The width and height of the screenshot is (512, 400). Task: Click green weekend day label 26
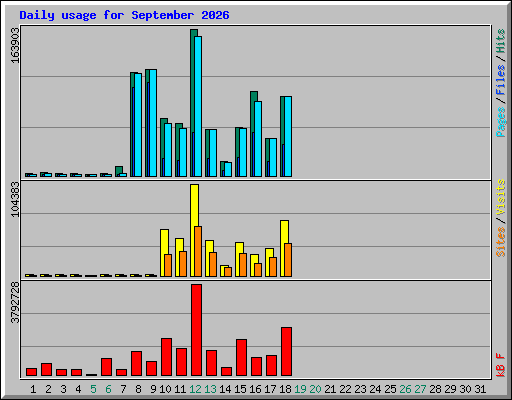[405, 389]
